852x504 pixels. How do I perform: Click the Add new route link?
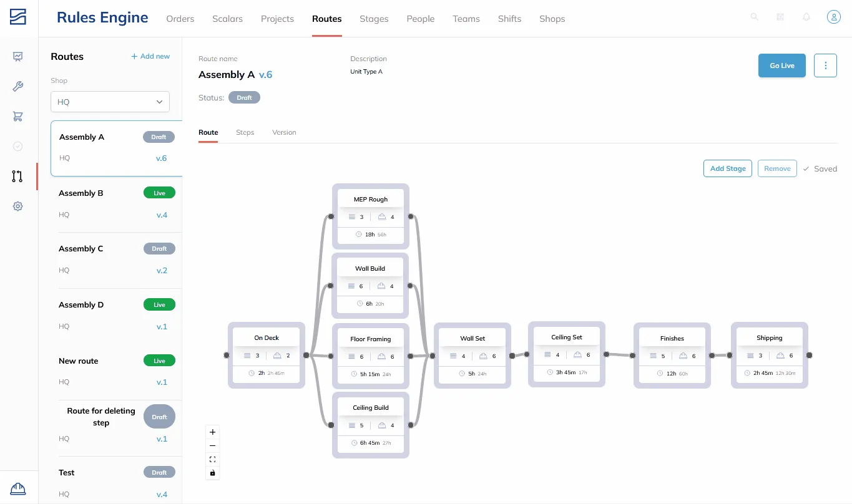(150, 56)
